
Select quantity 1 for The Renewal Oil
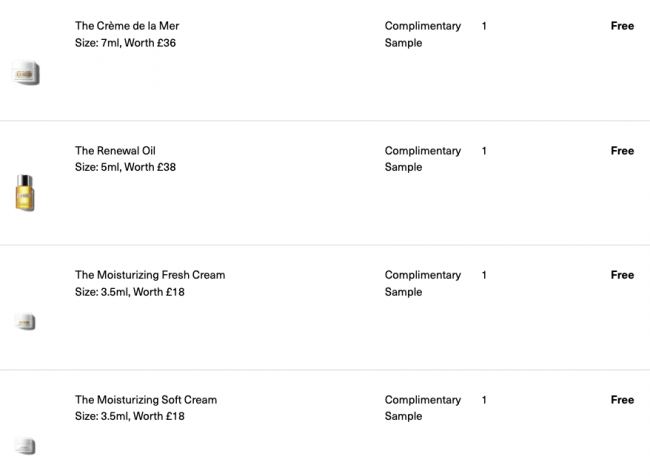[x=484, y=151]
